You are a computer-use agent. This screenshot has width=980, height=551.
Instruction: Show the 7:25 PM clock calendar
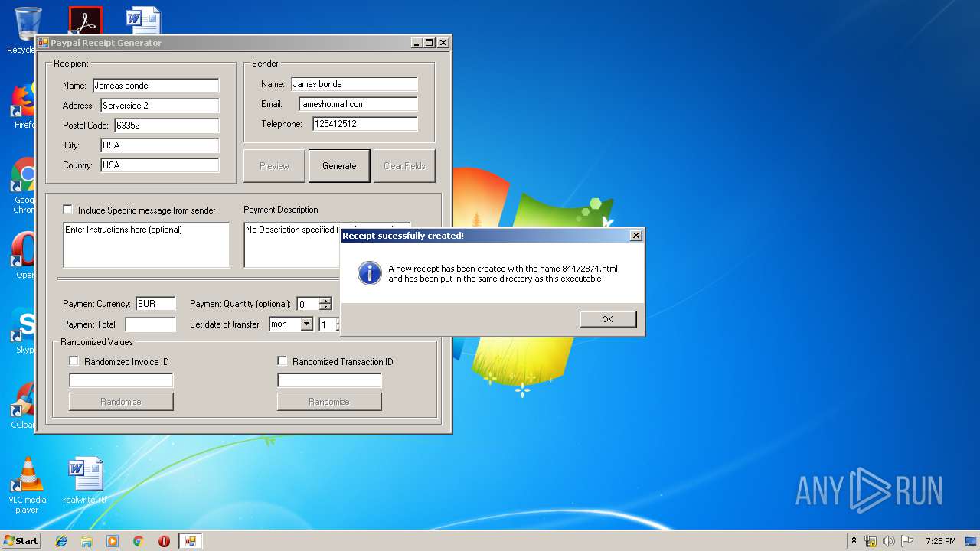coord(940,541)
